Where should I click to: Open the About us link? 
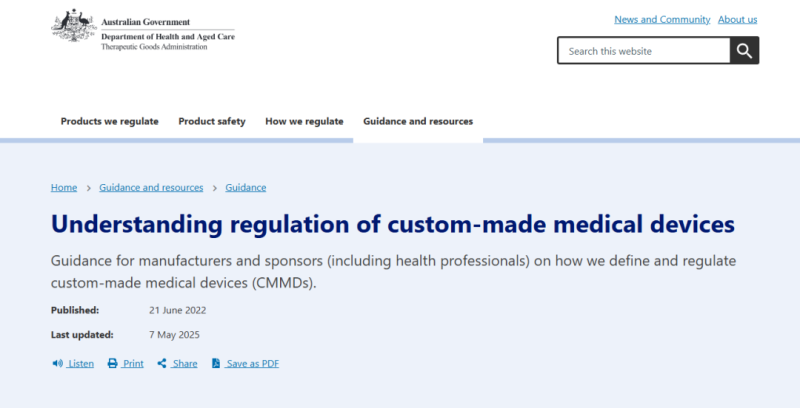pyautogui.click(x=738, y=20)
